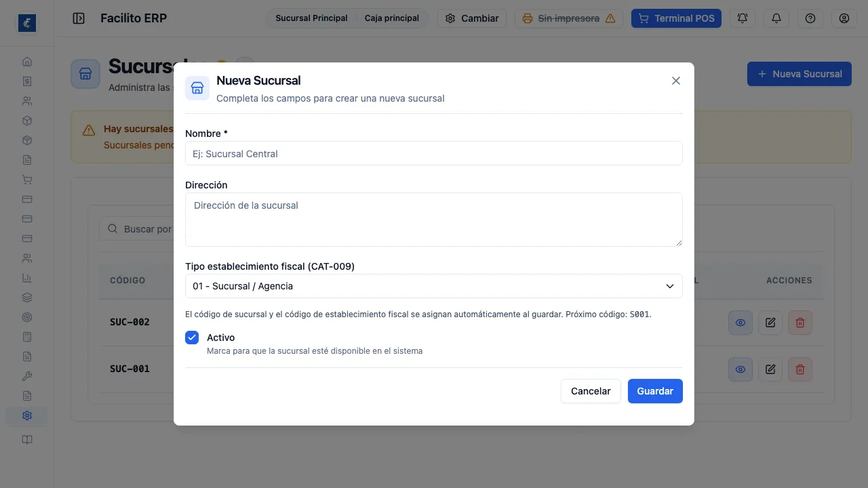Click the Caja principal label in the top bar
The image size is (868, 488).
392,18
